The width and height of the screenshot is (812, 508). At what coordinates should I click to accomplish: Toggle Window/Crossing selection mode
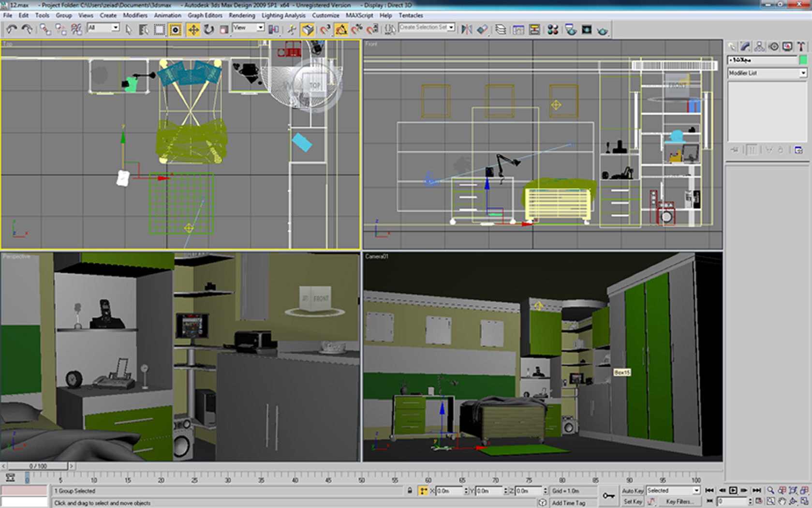[x=176, y=30]
